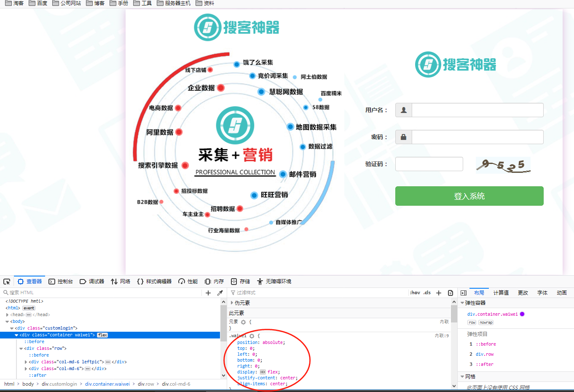Toggle the .cls class panel
Viewport: 574px width, 392px height.
(x=427, y=293)
